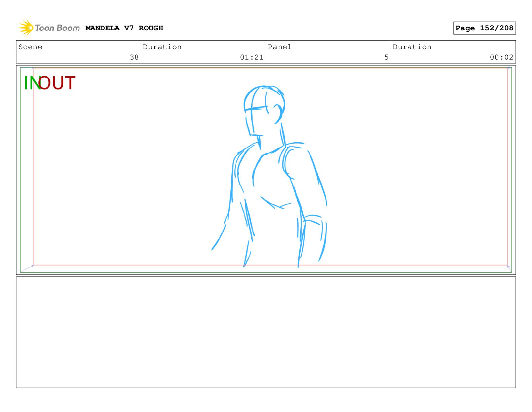532x412 pixels.
Task: Click the empty notes box below panel
Action: point(266,332)
